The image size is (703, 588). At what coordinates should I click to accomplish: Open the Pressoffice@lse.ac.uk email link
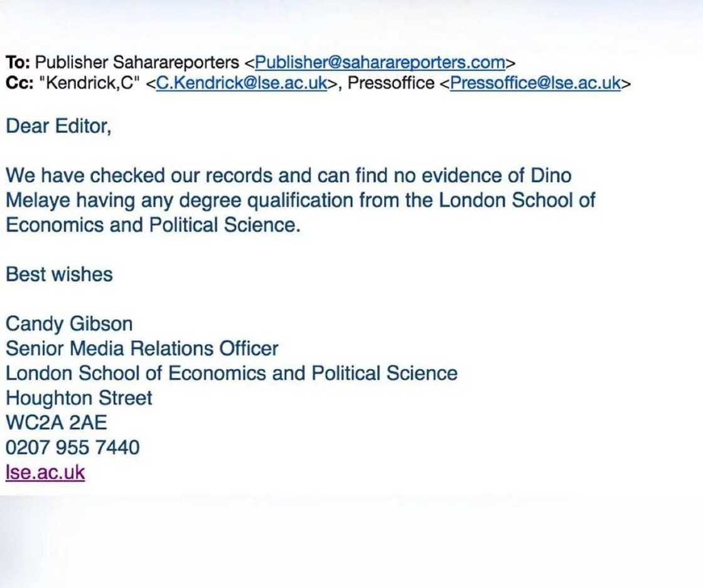(x=535, y=83)
